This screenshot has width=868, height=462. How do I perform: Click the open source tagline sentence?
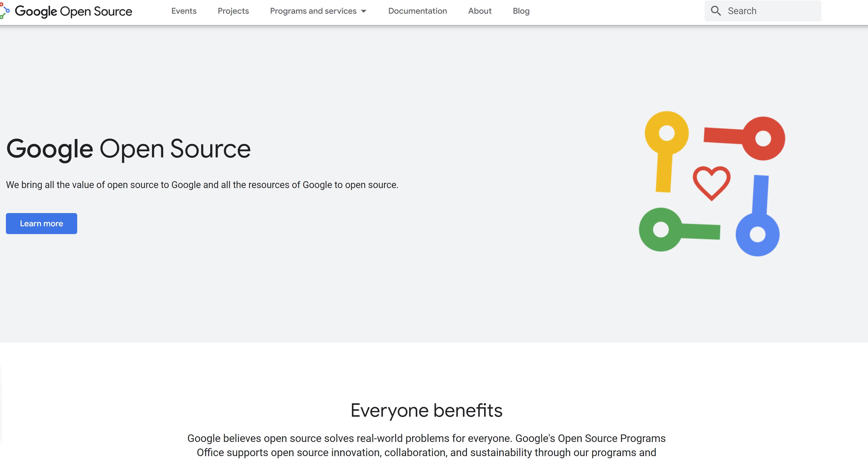coord(202,185)
